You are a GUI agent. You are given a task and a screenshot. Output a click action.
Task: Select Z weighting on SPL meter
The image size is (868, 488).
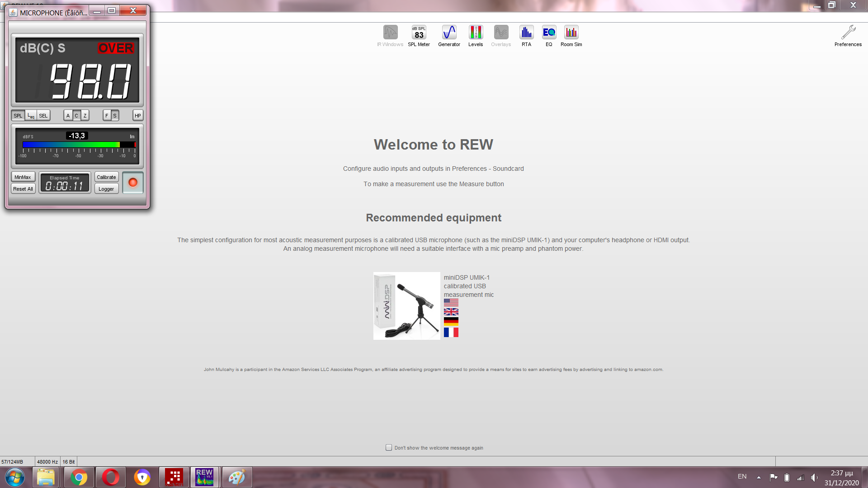tap(85, 116)
